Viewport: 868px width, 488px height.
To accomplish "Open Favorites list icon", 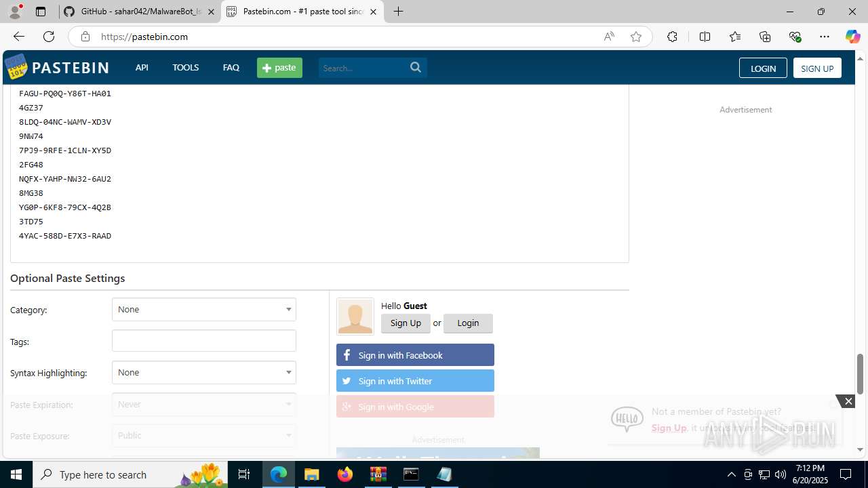I will click(735, 37).
